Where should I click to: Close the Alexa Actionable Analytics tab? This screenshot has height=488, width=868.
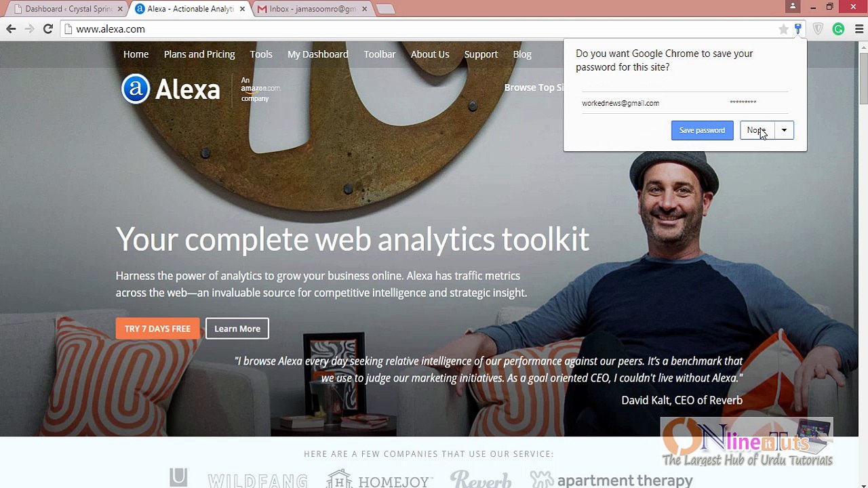(x=242, y=9)
